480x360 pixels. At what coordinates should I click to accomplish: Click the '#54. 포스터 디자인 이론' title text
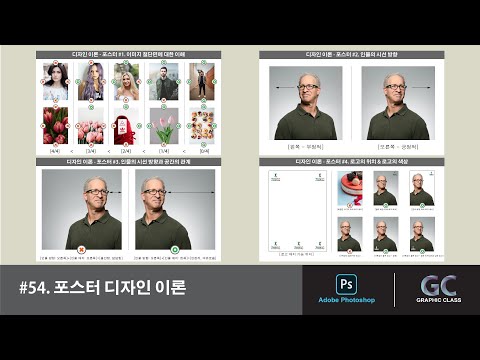(x=103, y=287)
